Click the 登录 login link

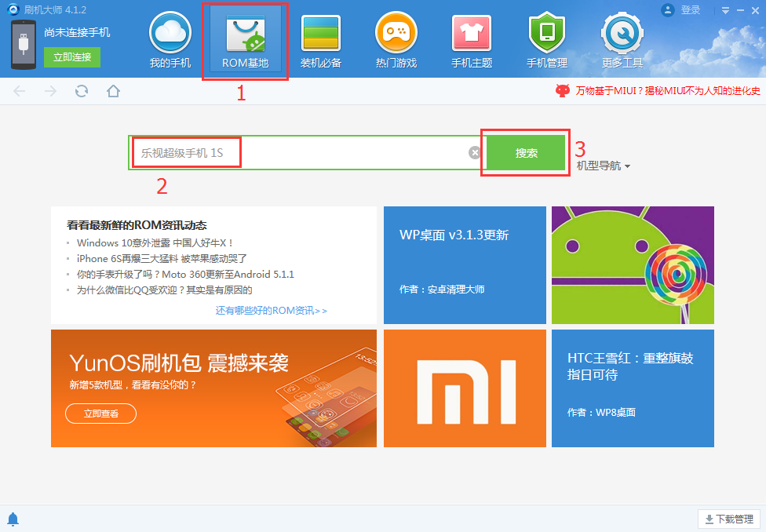click(x=691, y=9)
